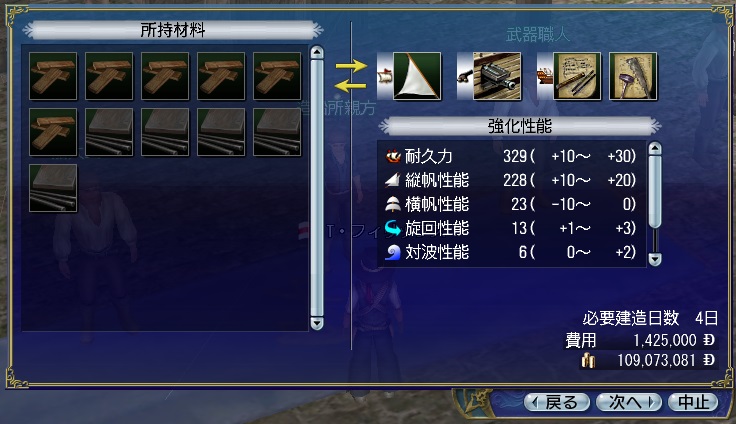
Task: Select the cannon deck equipment slot icon
Action: pyautogui.click(x=497, y=76)
